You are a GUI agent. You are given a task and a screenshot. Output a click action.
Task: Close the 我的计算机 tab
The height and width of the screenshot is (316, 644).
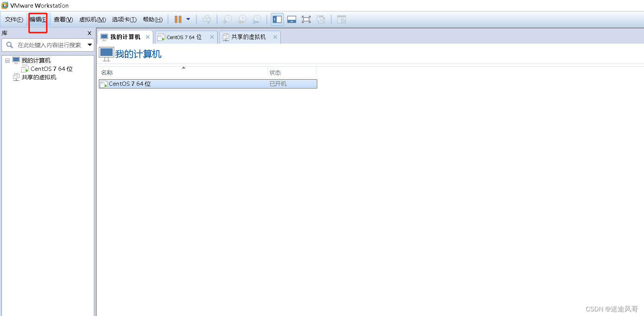click(x=147, y=37)
